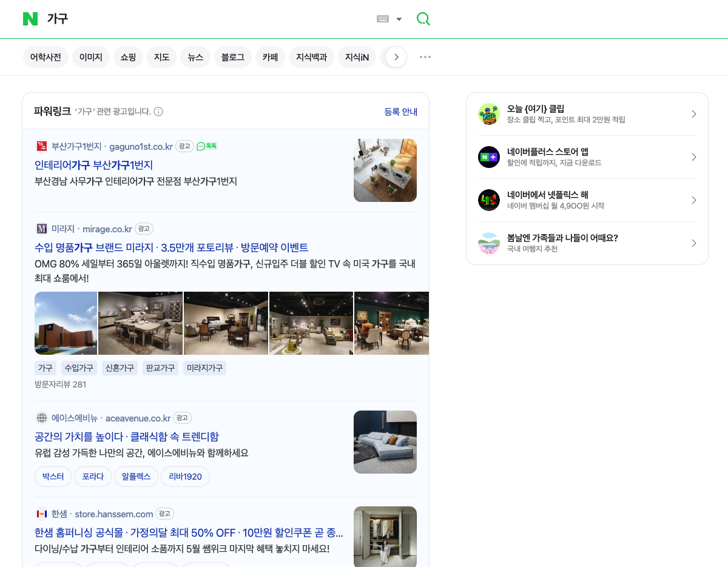Open 네이버 멤버십 월 4,900원 시작 text
728x567 pixels.
tap(556, 206)
